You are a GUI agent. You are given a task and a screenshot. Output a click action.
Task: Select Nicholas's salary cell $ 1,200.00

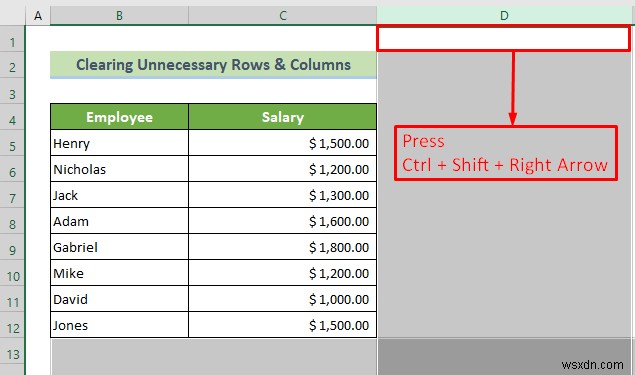pyautogui.click(x=283, y=169)
